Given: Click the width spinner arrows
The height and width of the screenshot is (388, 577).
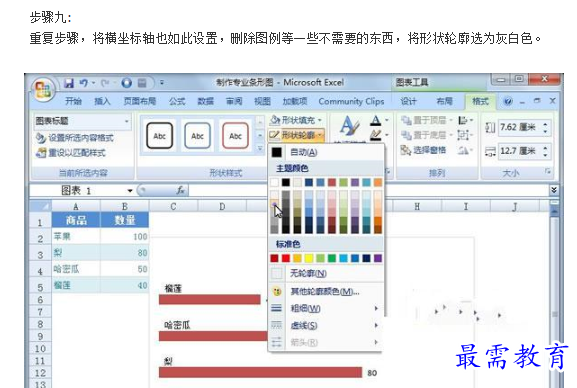Looking at the screenshot, I should click(546, 151).
